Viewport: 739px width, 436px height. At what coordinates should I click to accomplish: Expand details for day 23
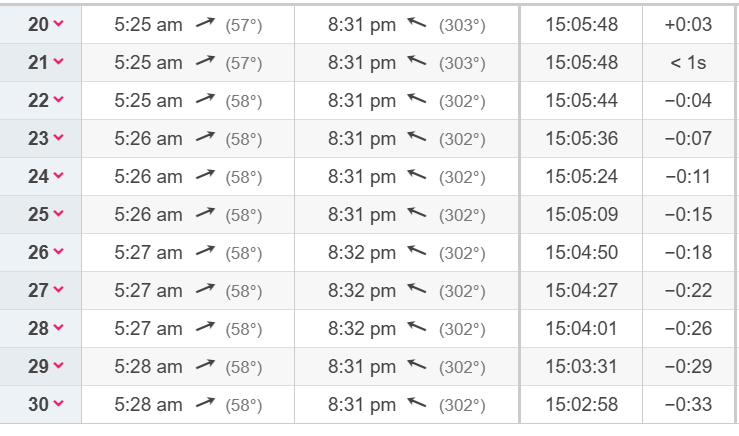tap(58, 137)
